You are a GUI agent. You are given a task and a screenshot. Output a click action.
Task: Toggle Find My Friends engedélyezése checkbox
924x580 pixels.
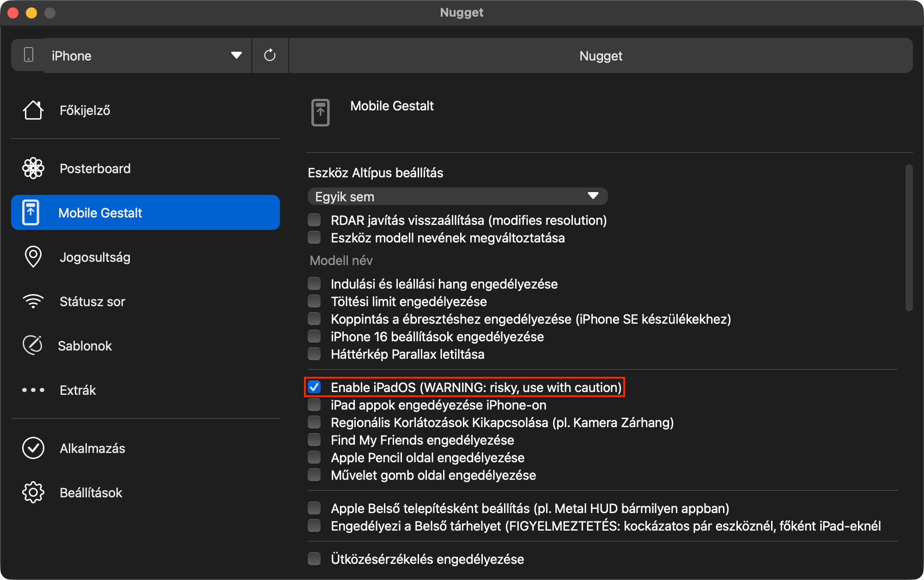pos(315,440)
